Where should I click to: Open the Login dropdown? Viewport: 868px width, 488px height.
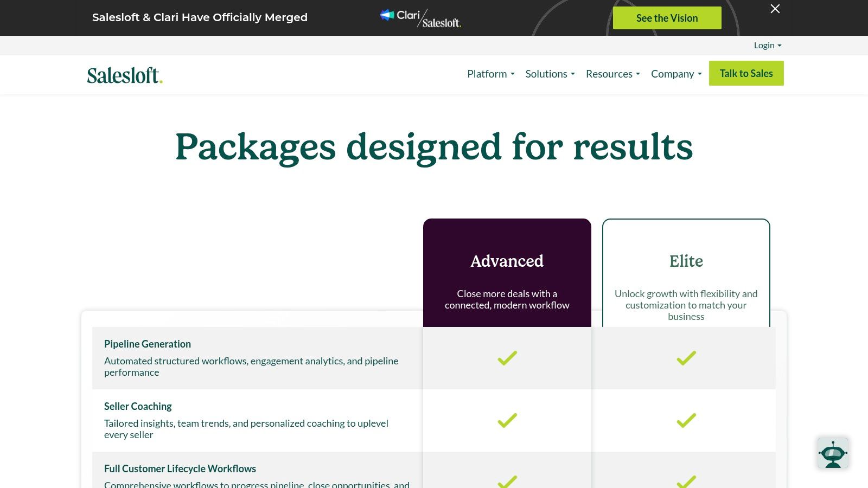pyautogui.click(x=767, y=46)
